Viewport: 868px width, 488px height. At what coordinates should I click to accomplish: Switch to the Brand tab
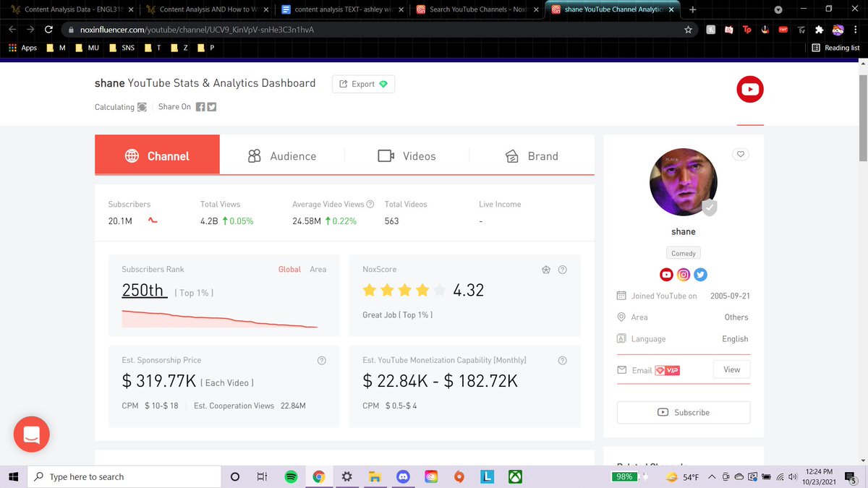point(532,156)
